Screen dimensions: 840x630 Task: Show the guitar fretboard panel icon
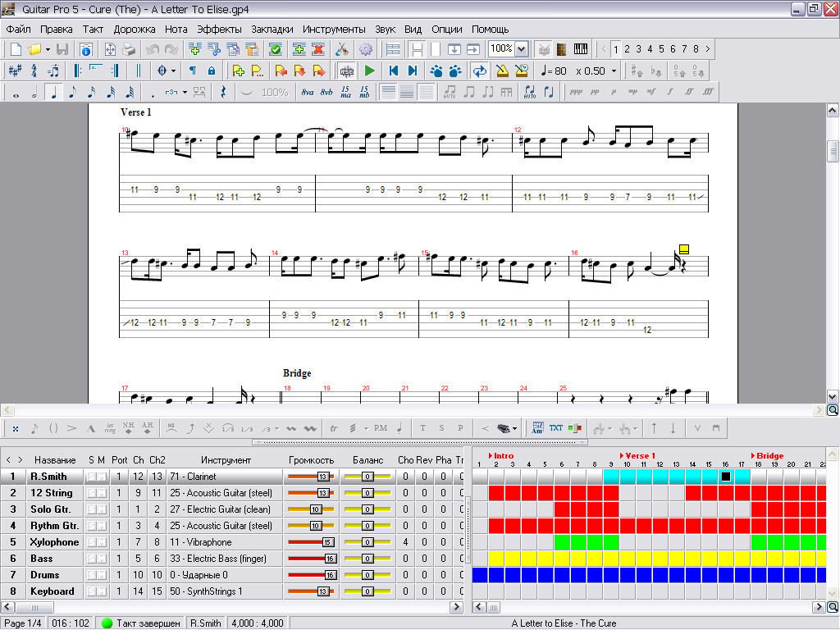pyautogui.click(x=561, y=49)
